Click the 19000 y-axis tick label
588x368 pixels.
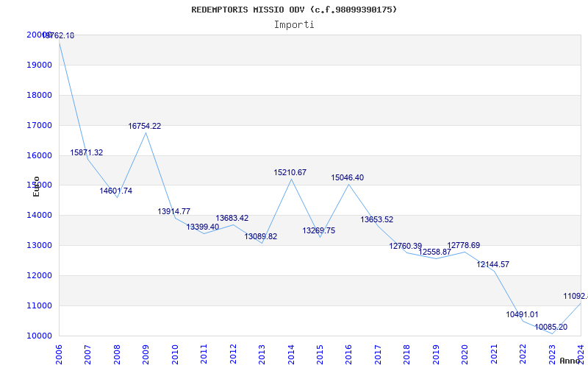(x=40, y=65)
